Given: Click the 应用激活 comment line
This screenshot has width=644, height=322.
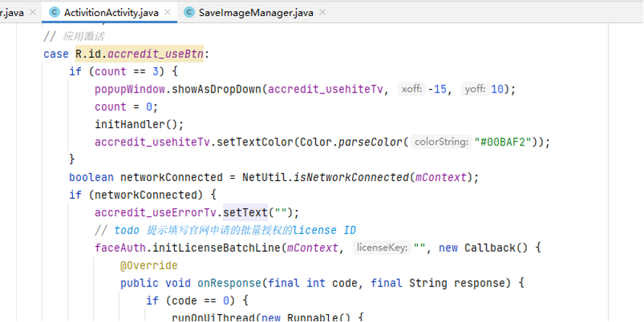Looking at the screenshot, I should point(74,37).
